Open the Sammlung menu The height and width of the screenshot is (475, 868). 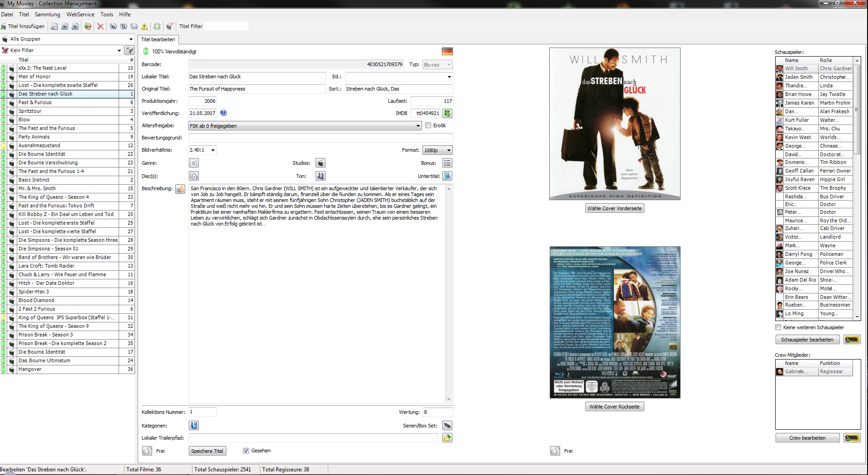pyautogui.click(x=48, y=14)
